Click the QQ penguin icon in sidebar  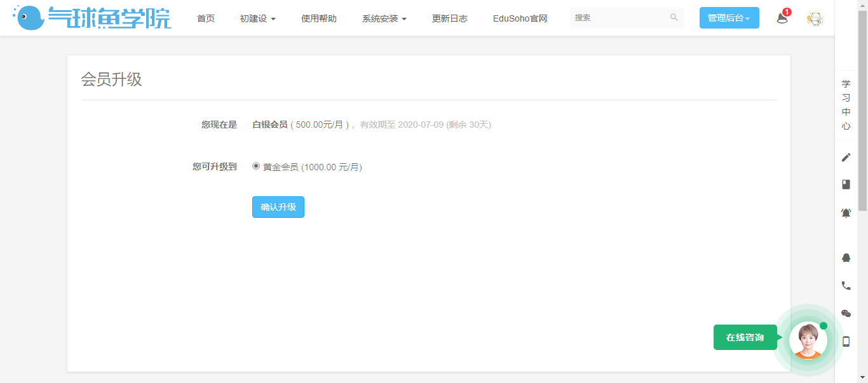(x=846, y=257)
